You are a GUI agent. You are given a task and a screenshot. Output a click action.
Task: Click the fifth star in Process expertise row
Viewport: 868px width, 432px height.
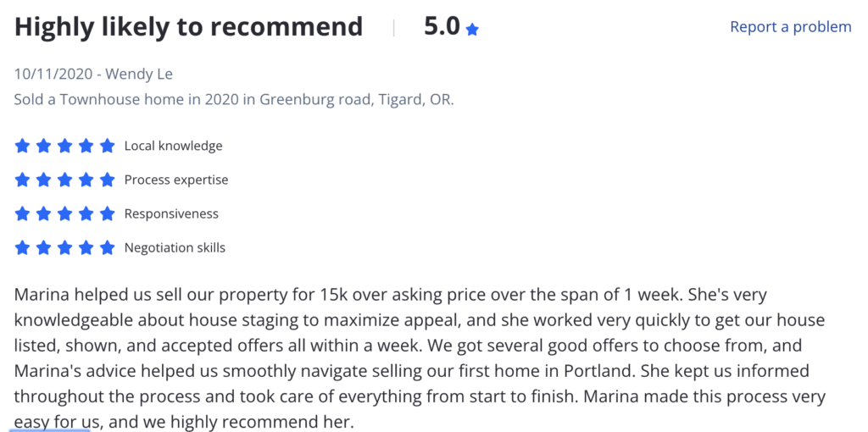pos(108,180)
